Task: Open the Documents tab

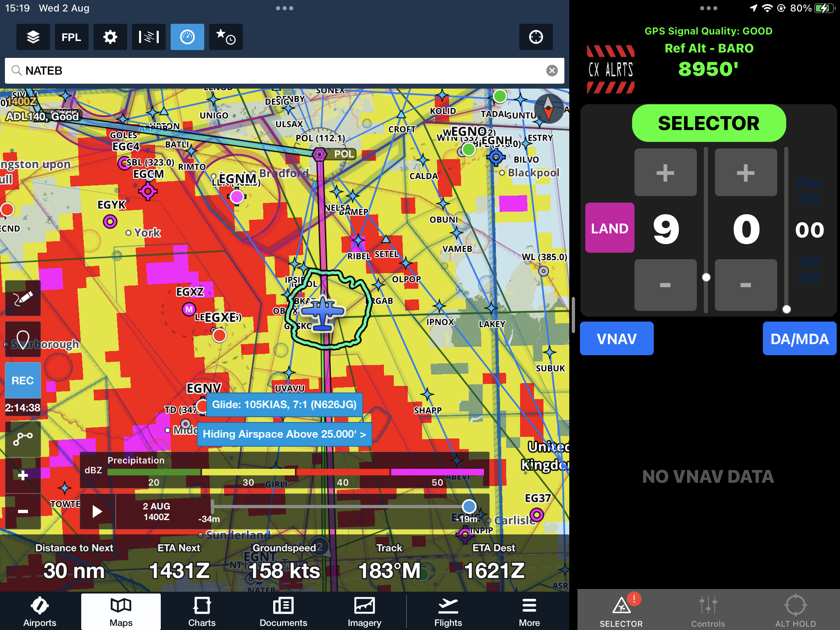Action: point(283,612)
